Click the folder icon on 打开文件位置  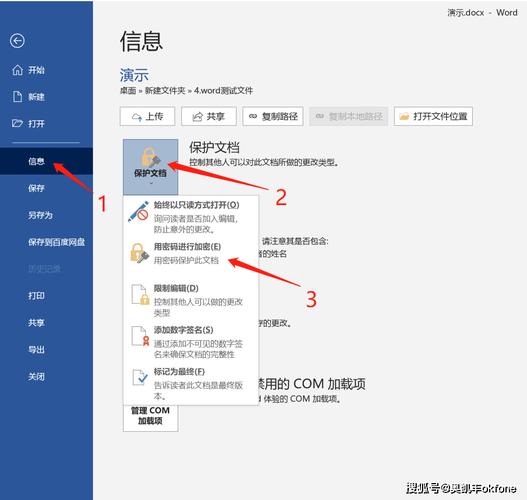coord(404,117)
